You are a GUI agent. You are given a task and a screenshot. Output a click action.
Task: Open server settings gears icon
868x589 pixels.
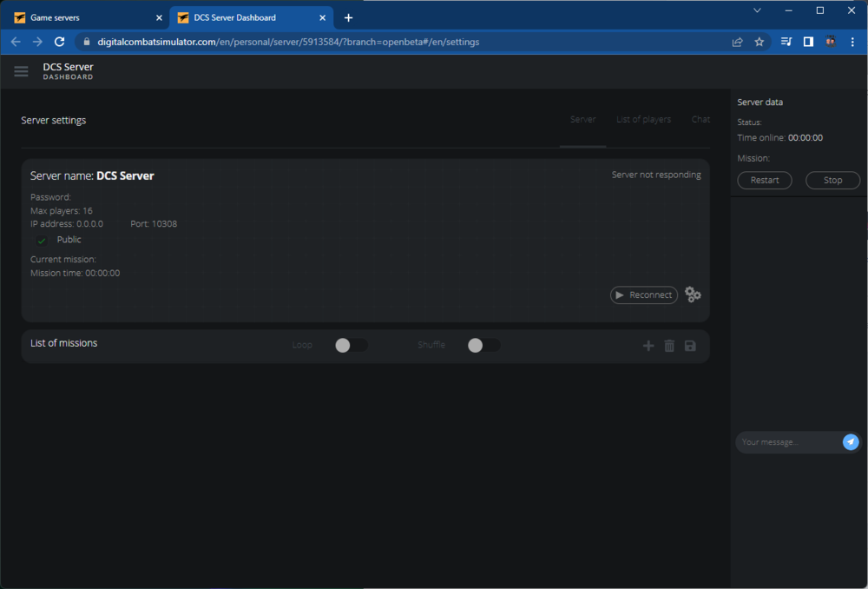click(x=693, y=294)
